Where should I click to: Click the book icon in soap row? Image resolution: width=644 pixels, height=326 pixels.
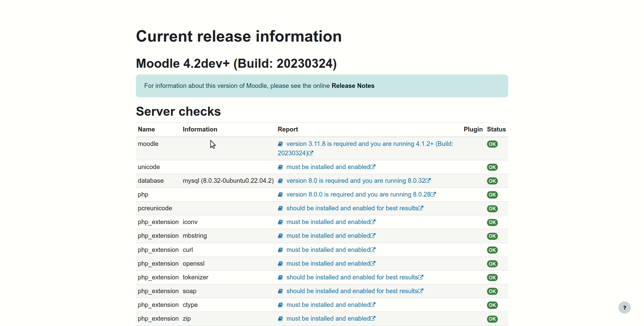(x=280, y=291)
